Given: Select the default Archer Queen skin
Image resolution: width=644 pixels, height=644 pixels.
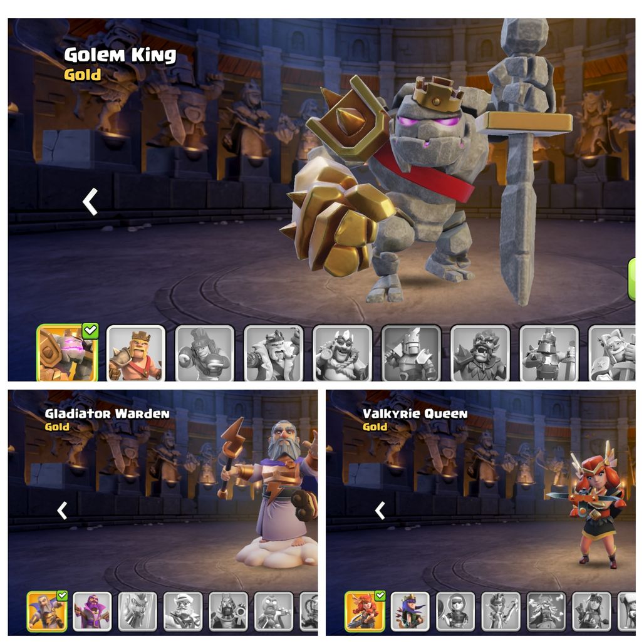Looking at the screenshot, I should point(410,611).
